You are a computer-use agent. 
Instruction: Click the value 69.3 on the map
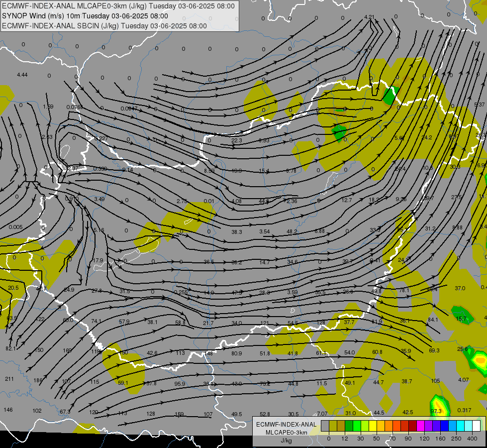[434, 350]
